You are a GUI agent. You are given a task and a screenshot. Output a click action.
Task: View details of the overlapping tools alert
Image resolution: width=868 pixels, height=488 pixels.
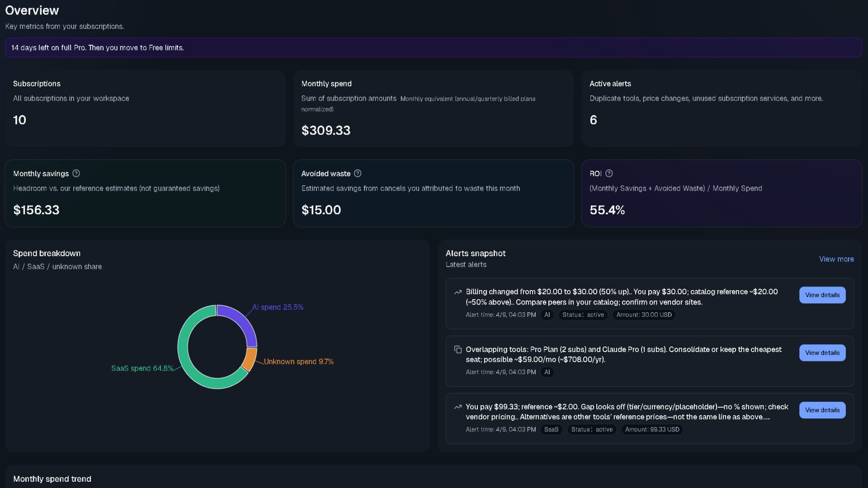(822, 352)
